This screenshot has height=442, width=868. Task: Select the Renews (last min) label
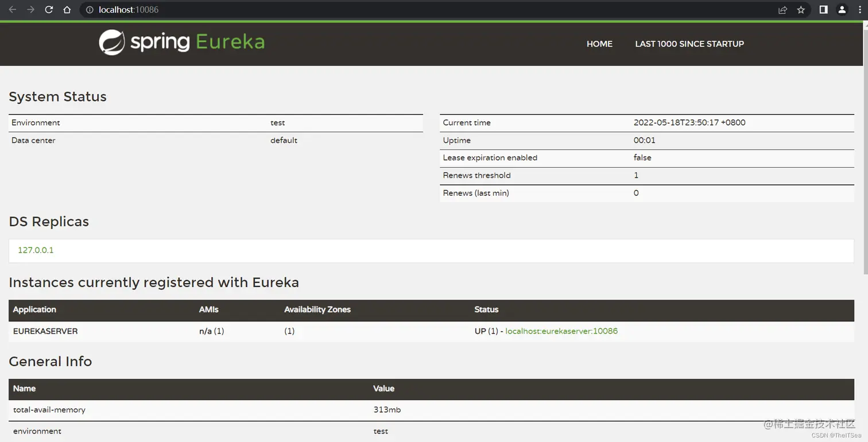[x=476, y=193]
